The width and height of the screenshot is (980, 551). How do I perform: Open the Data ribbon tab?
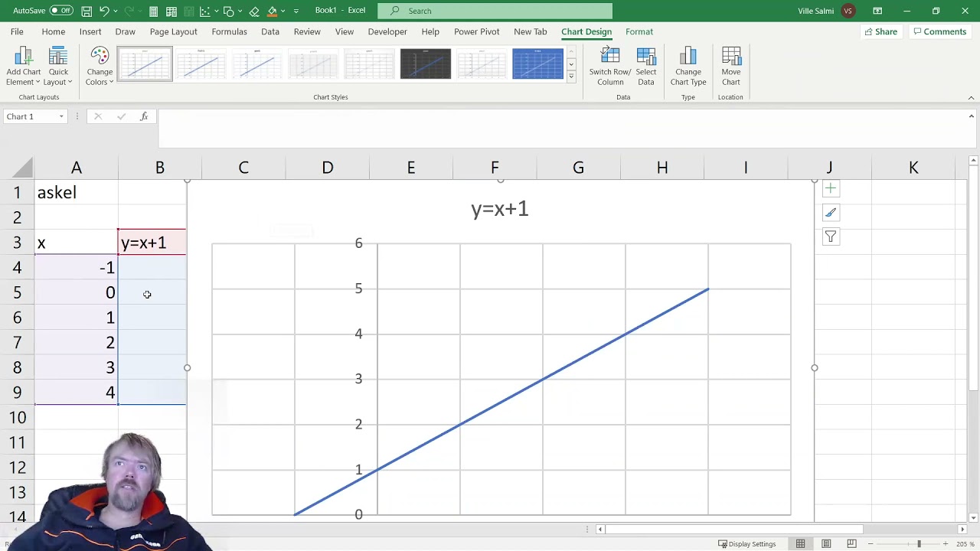click(270, 31)
